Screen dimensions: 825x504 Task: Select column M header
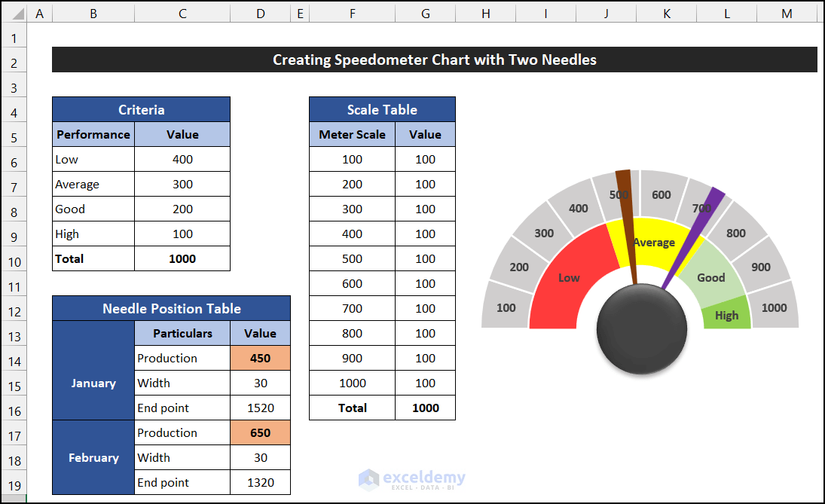787,13
